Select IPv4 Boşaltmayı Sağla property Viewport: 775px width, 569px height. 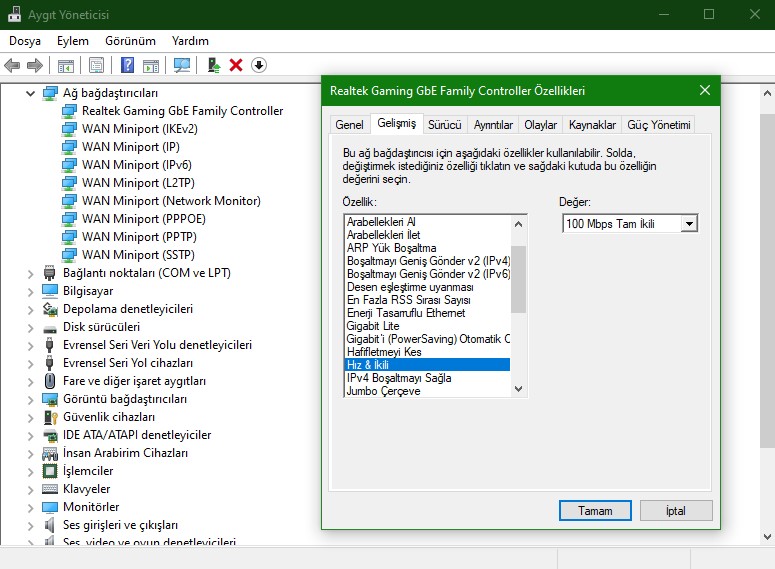click(428, 378)
